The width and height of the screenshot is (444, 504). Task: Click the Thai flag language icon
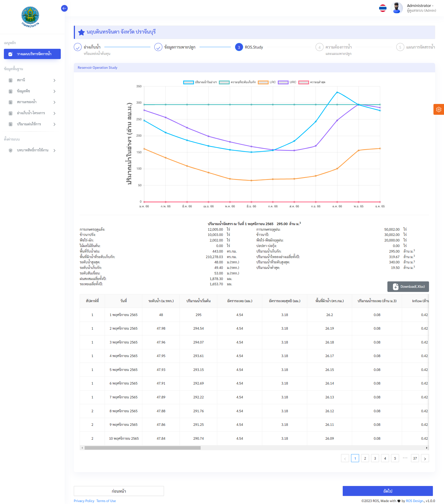point(383,8)
